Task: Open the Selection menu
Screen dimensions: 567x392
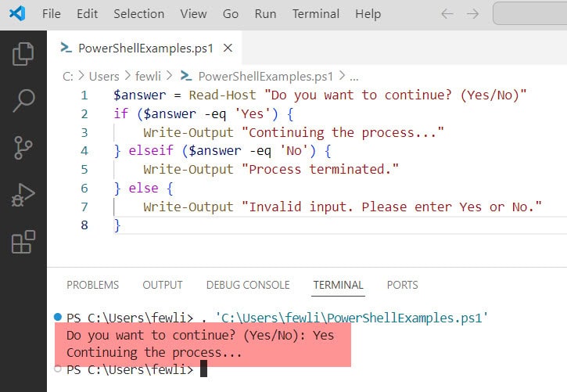Action: coord(139,14)
